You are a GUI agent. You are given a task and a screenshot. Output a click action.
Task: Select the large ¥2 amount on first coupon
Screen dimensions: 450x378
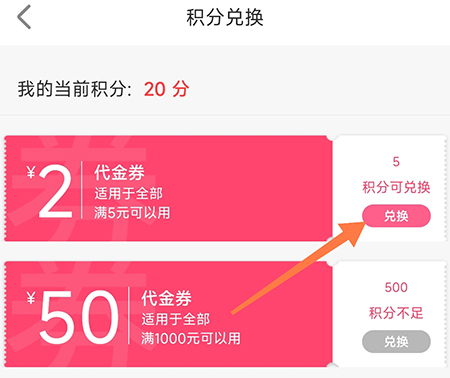coord(55,192)
